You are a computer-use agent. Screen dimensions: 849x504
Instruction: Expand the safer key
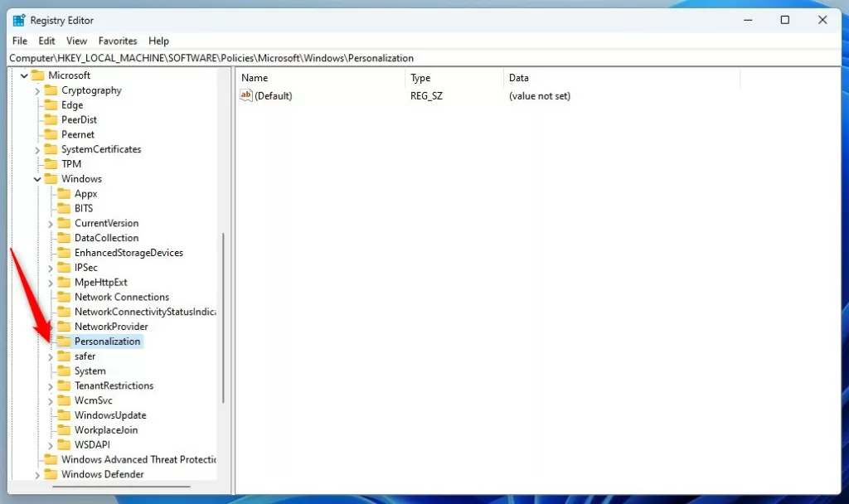pos(51,356)
